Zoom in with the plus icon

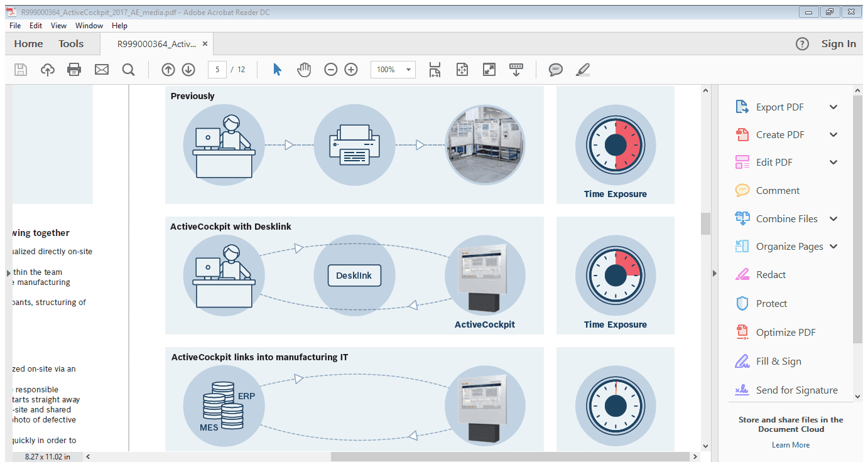coord(351,70)
